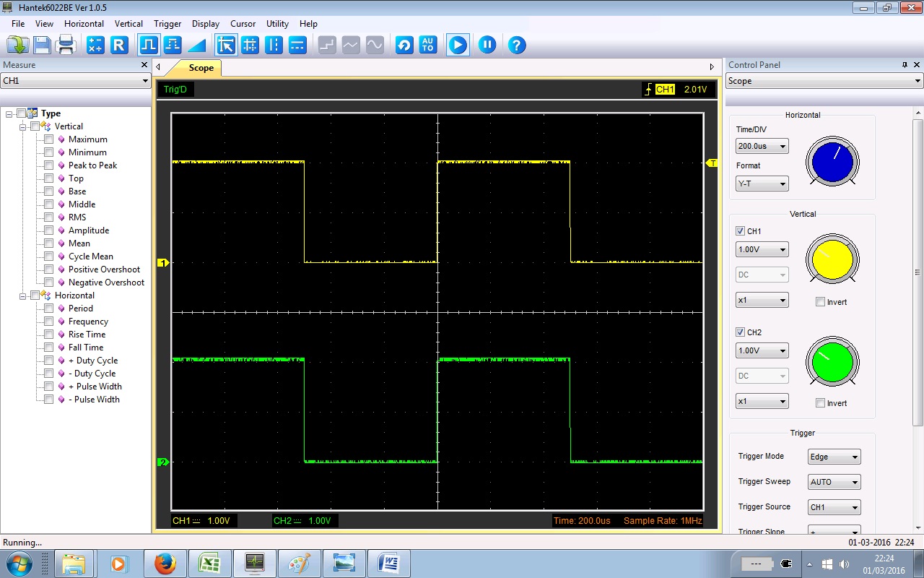Expand the CH1 1.00V voltage dropdown
Image resolution: width=924 pixels, height=578 pixels.
click(x=762, y=249)
